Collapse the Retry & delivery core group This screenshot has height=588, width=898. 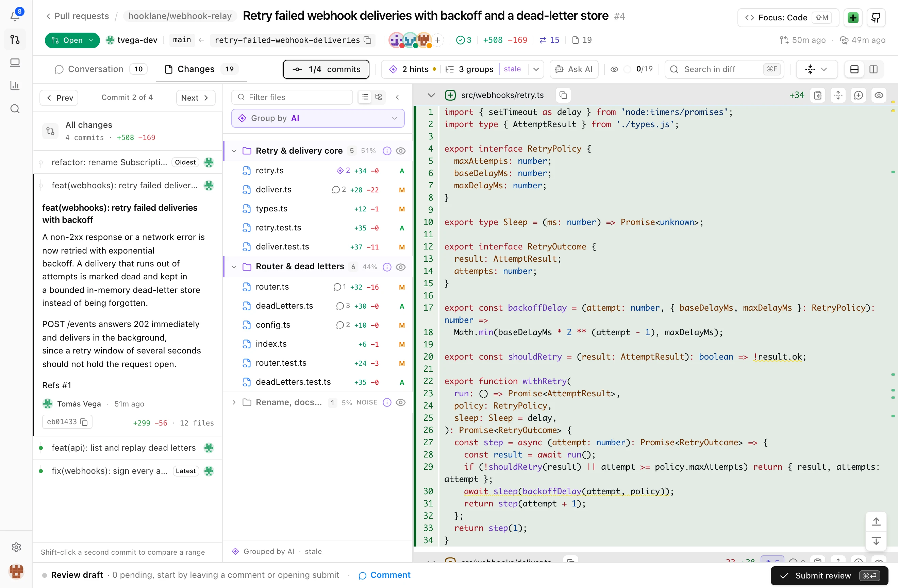tap(234, 151)
